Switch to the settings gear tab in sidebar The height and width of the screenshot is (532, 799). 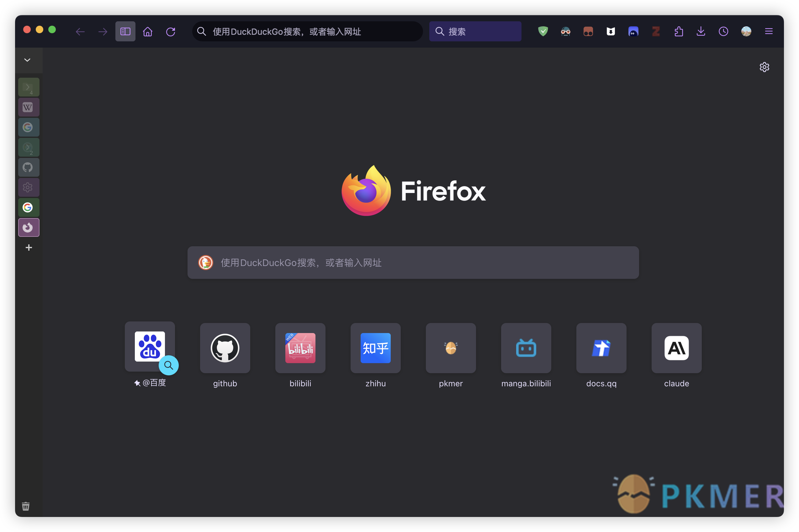(29, 187)
